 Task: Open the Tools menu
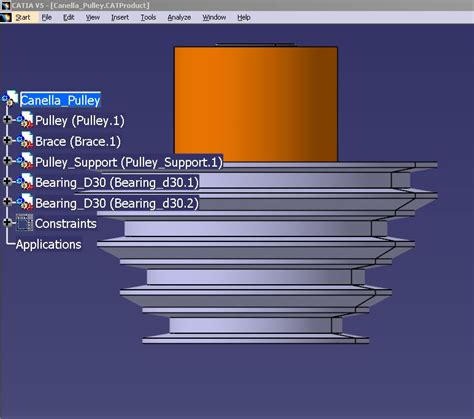click(x=148, y=17)
